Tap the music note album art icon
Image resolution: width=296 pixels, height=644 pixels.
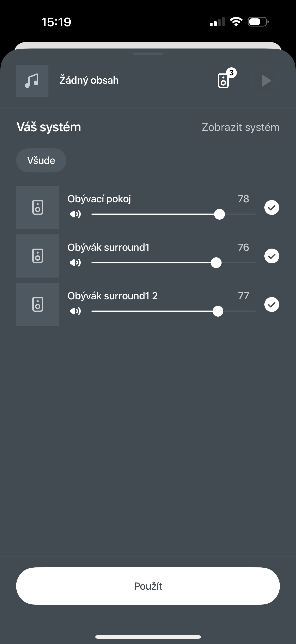point(32,81)
